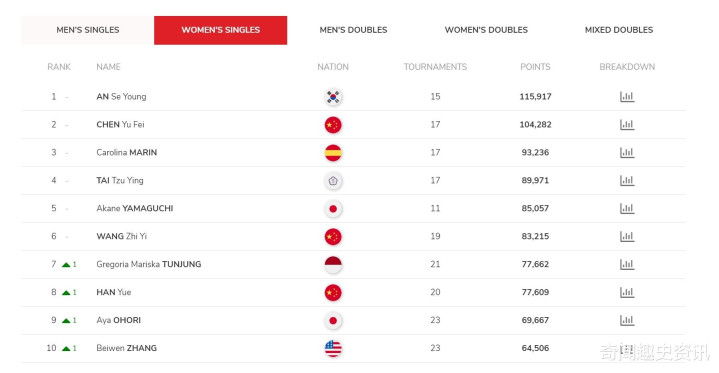
Task: Switch to the Men's Doubles tab
Action: pyautogui.click(x=353, y=30)
